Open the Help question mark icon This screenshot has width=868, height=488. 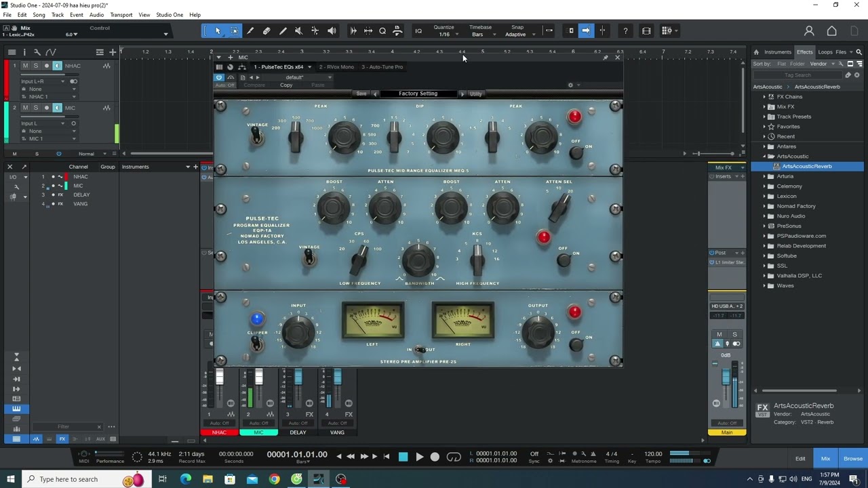pyautogui.click(x=625, y=30)
